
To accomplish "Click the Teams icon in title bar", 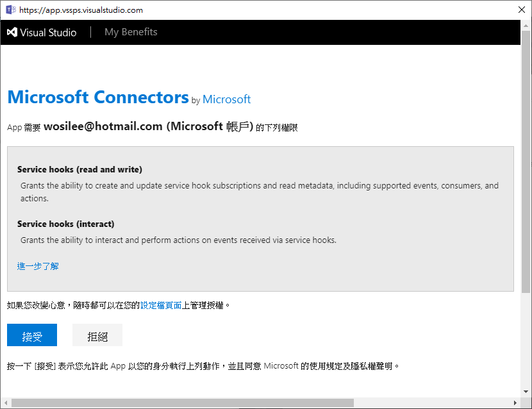I will pyautogui.click(x=11, y=10).
